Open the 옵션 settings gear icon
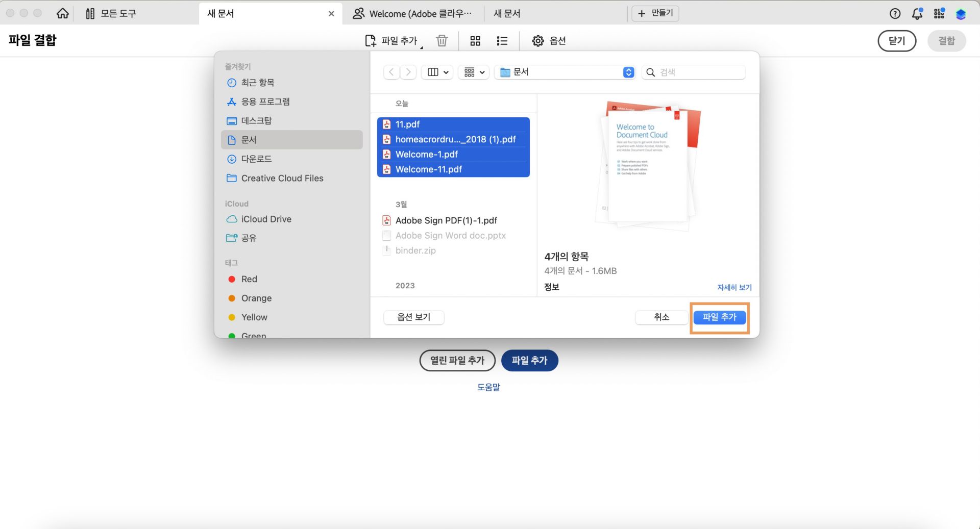The height and width of the screenshot is (529, 980). pyautogui.click(x=537, y=41)
